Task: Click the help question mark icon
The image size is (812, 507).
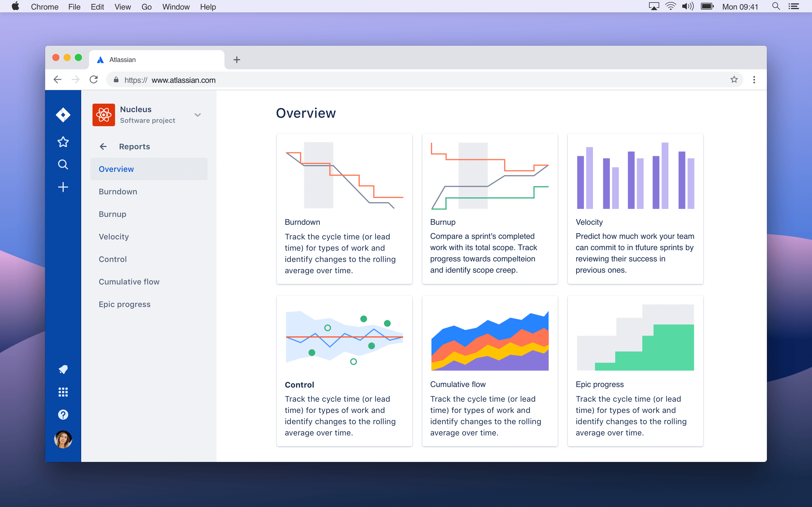Action: click(63, 415)
